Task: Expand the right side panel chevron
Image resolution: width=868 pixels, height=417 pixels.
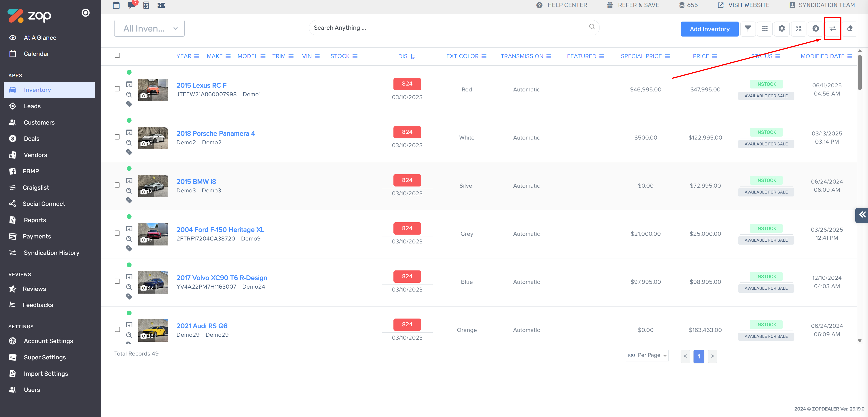Action: pos(862,215)
